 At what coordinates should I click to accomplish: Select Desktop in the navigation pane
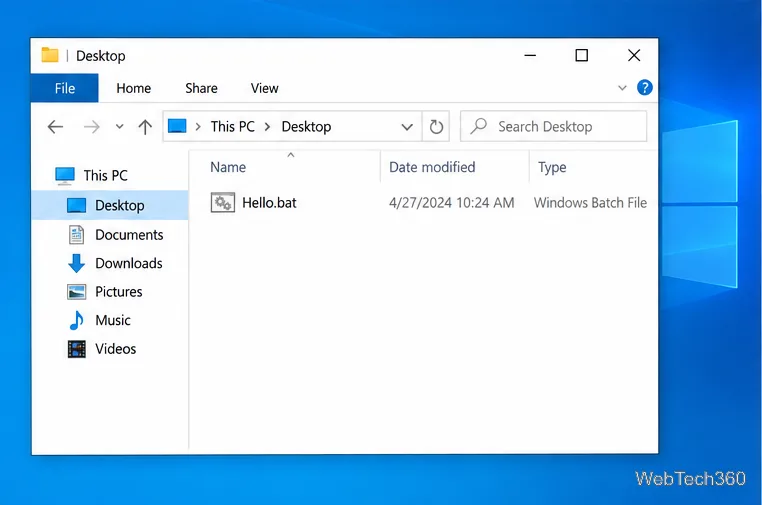point(110,205)
